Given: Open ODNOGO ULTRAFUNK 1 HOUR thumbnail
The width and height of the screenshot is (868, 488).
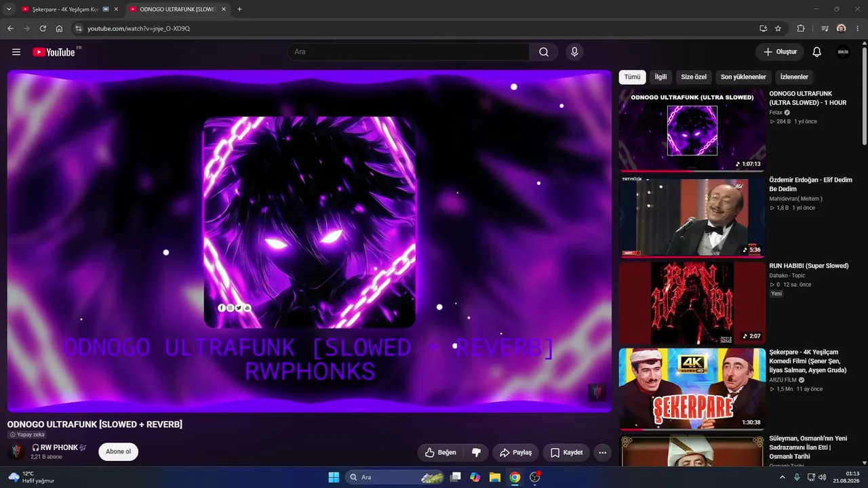Looking at the screenshot, I should [x=692, y=131].
